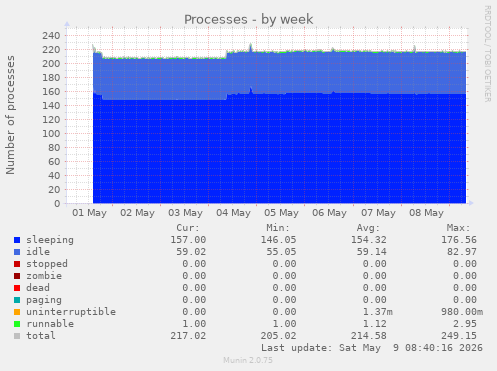Click the sleeping current value 157.00

(x=188, y=240)
